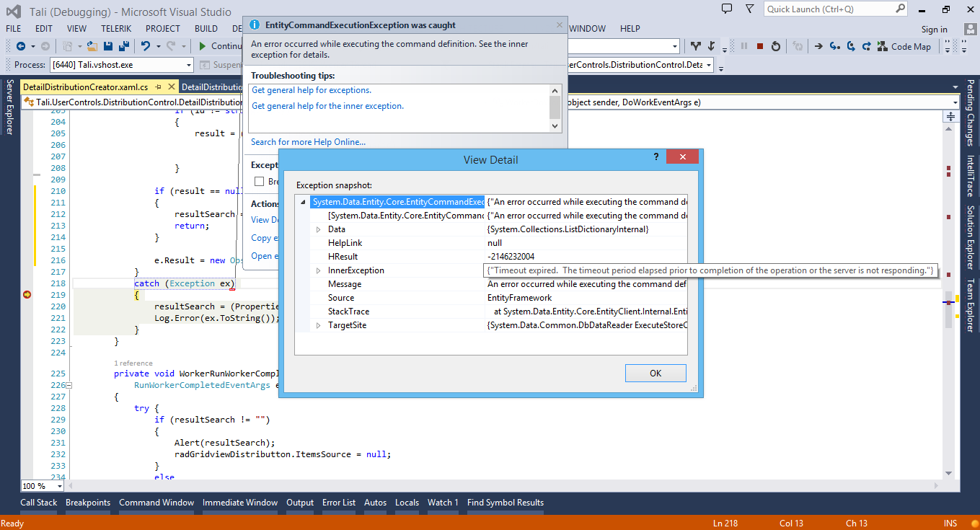
Task: Click the Sign in link
Action: coord(935,29)
